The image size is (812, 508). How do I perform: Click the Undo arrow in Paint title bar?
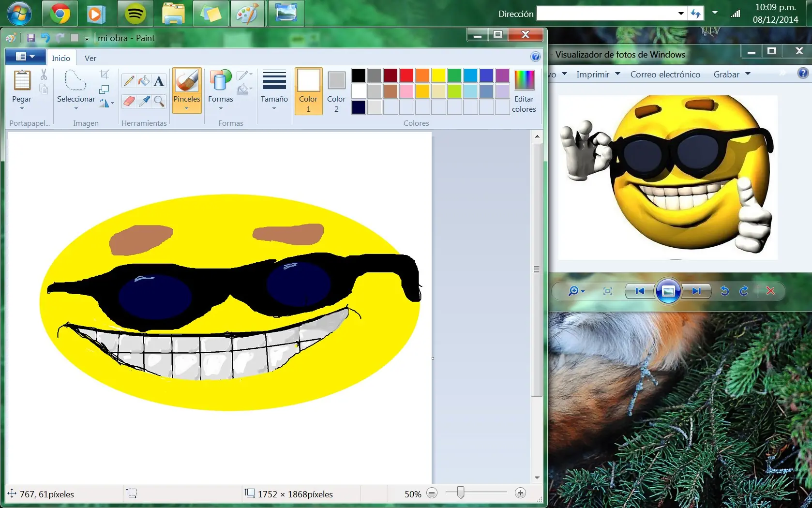click(x=45, y=38)
